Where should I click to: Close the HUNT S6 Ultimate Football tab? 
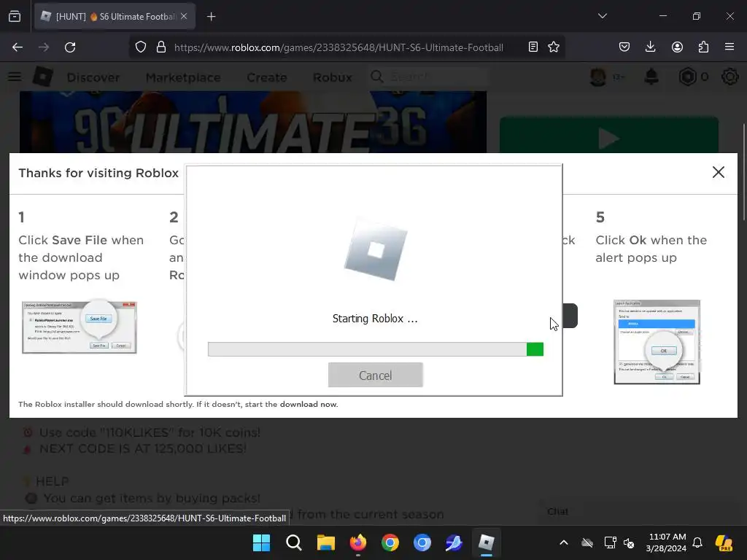[184, 16]
